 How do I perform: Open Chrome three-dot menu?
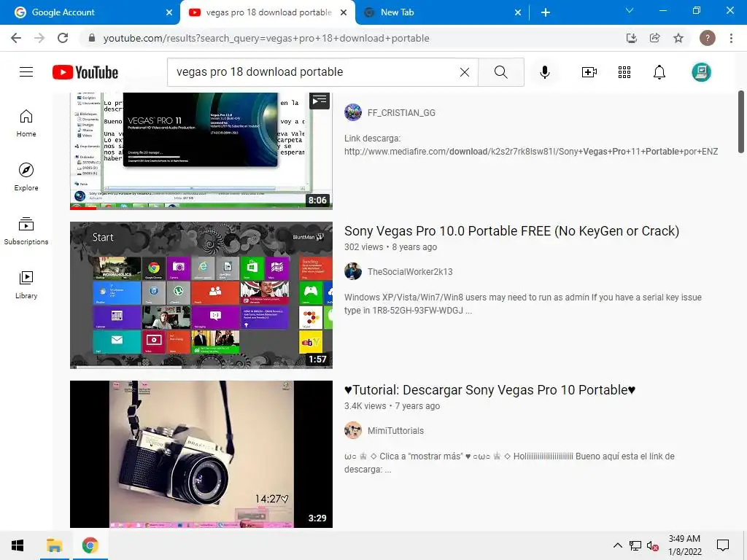click(x=731, y=38)
